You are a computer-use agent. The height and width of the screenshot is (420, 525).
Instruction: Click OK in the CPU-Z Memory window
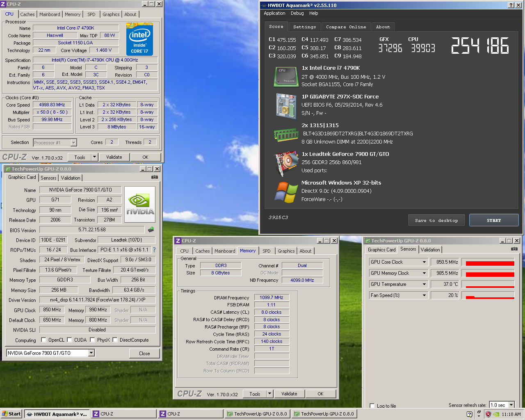[320, 394]
